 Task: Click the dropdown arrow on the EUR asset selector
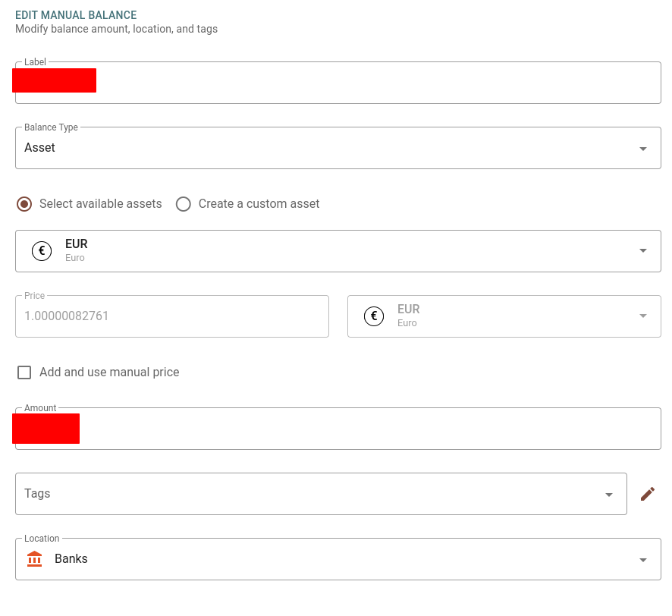(642, 250)
